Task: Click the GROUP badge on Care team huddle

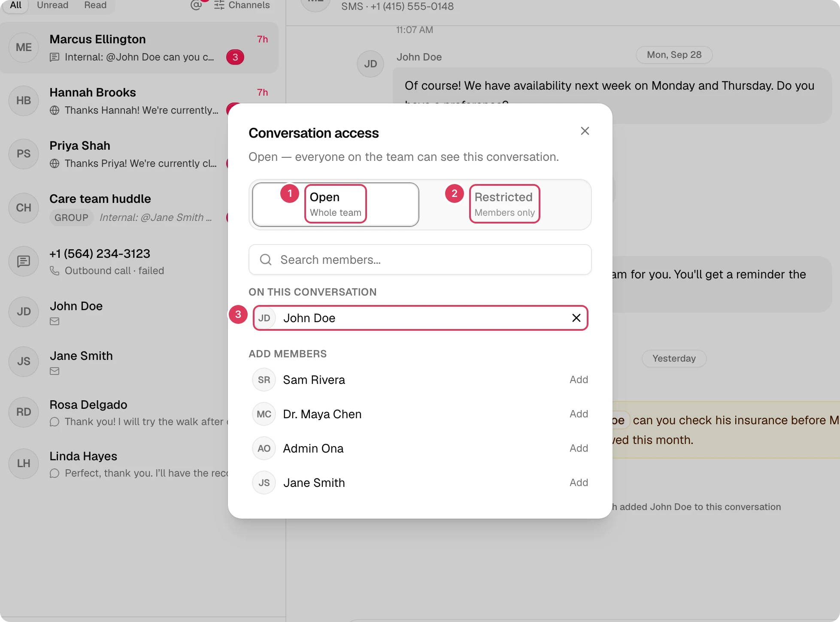Action: coord(71,217)
